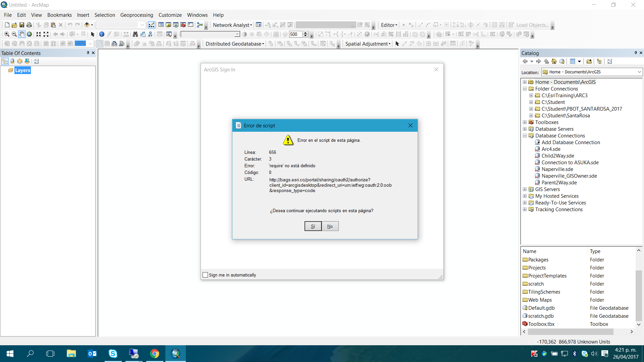644x362 pixels.
Task: Click the Add Data icon
Action: click(x=87, y=25)
